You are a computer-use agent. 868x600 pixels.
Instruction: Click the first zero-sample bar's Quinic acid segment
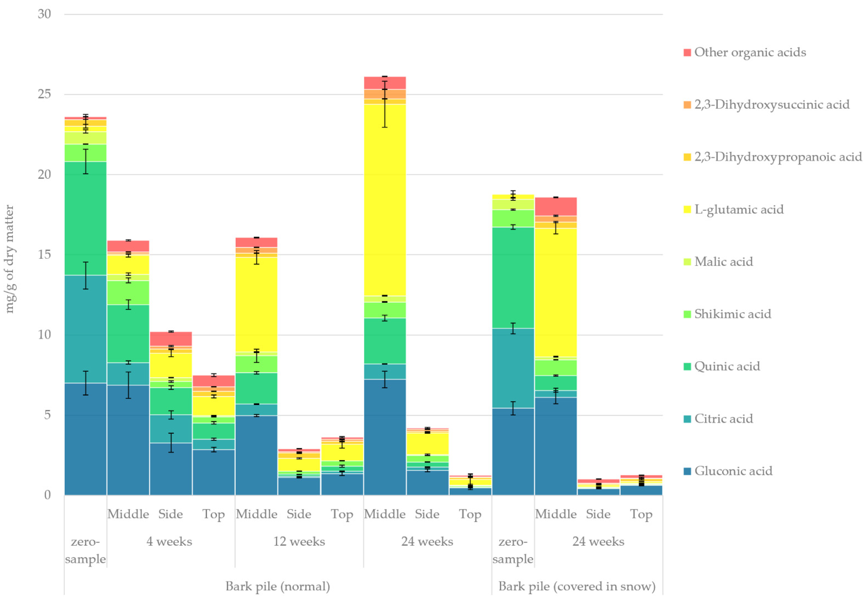85,218
